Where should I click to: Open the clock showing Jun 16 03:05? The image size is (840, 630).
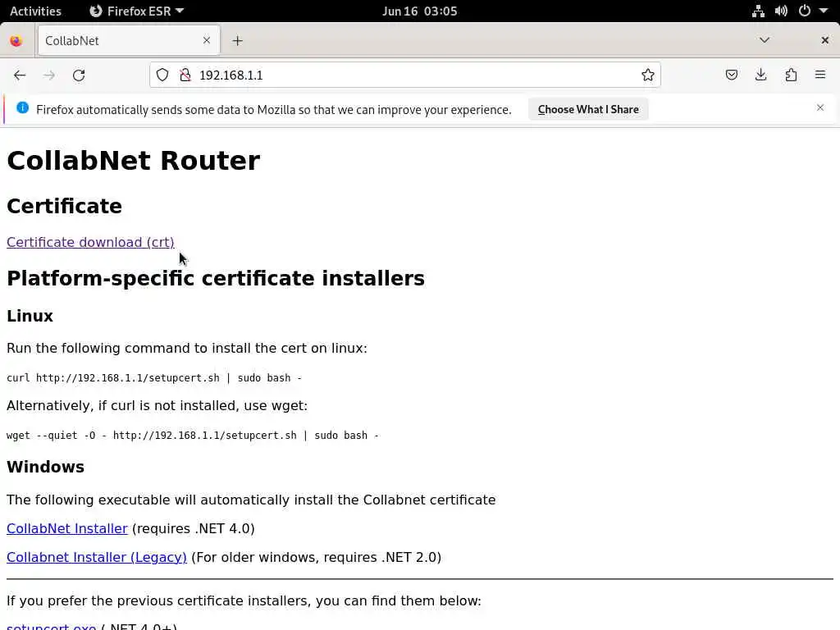419,11
